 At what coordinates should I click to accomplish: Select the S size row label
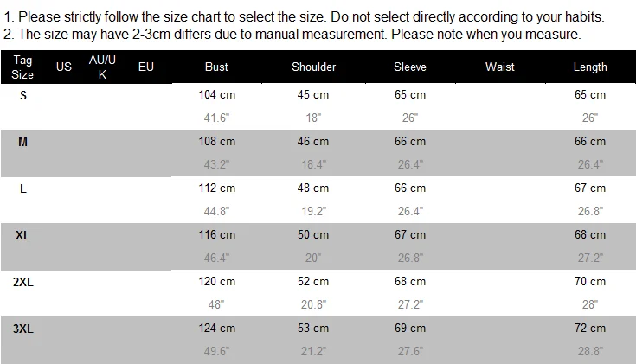point(22,95)
